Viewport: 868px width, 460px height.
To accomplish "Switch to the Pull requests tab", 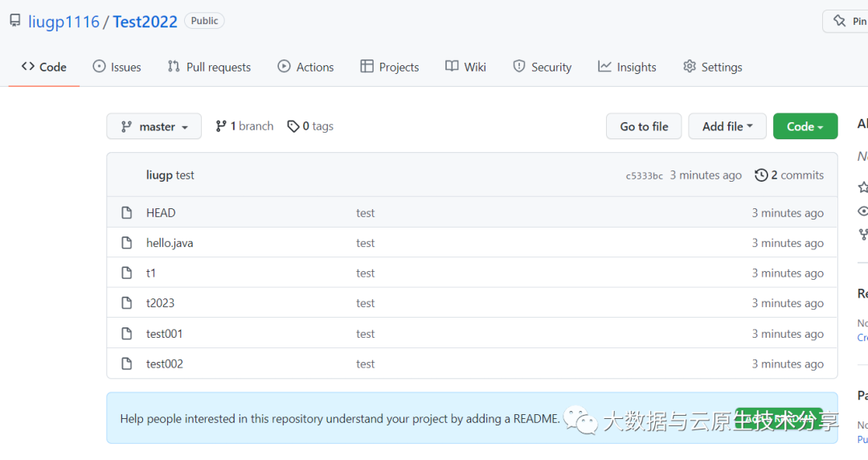I will click(x=209, y=67).
